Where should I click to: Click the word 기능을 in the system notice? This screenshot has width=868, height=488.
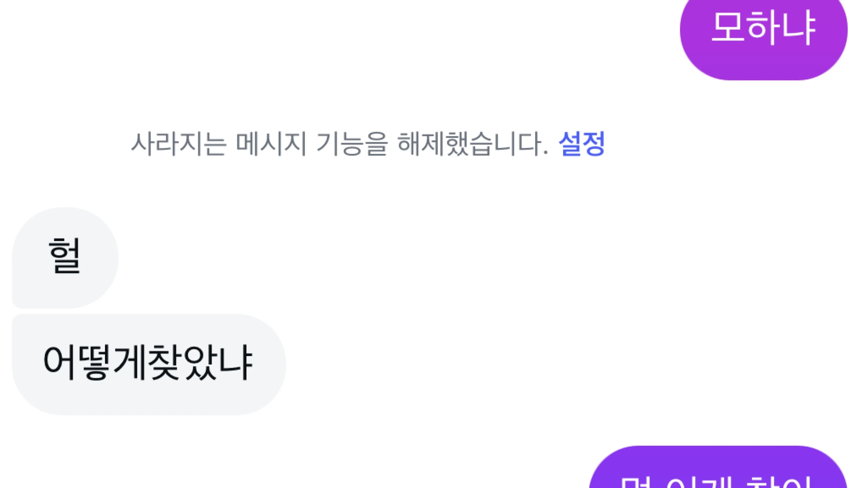[x=351, y=144]
